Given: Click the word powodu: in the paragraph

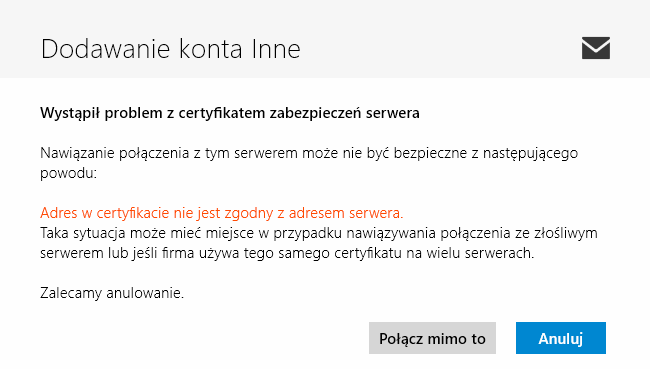Looking at the screenshot, I should click(x=68, y=173).
